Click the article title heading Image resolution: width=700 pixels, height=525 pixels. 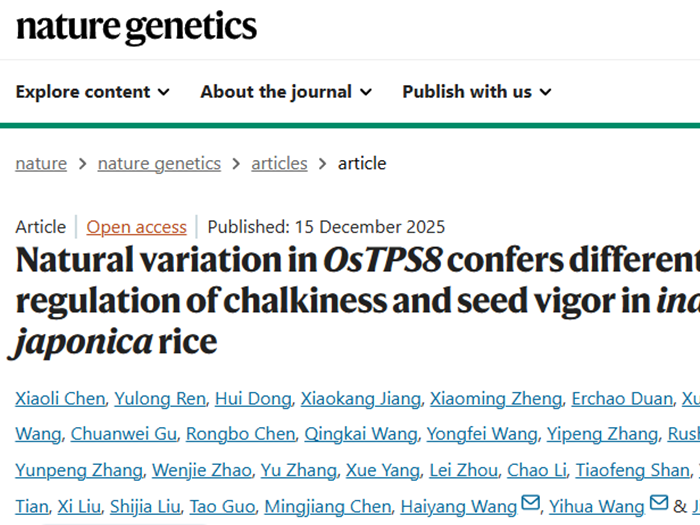point(350,301)
